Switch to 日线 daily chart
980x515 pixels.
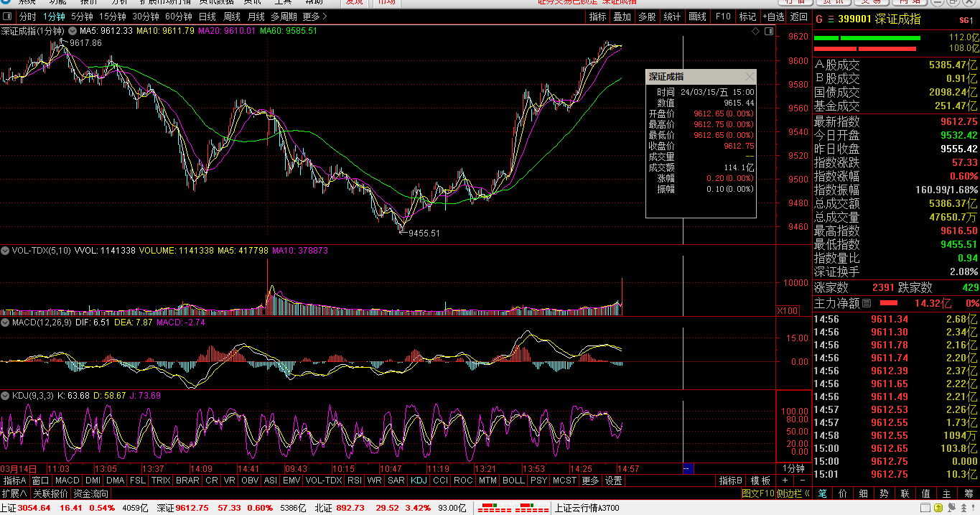pos(207,17)
